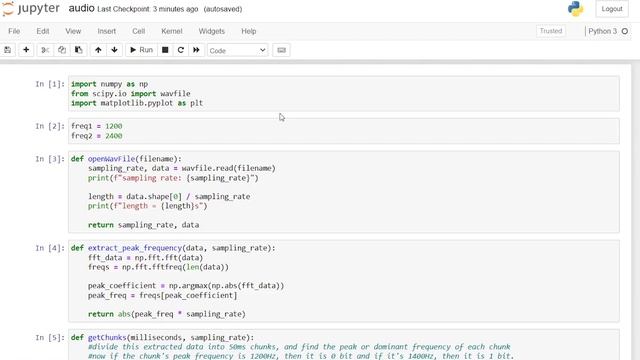Rename notebook by clicking audio title
The image size is (640, 360).
(x=81, y=9)
